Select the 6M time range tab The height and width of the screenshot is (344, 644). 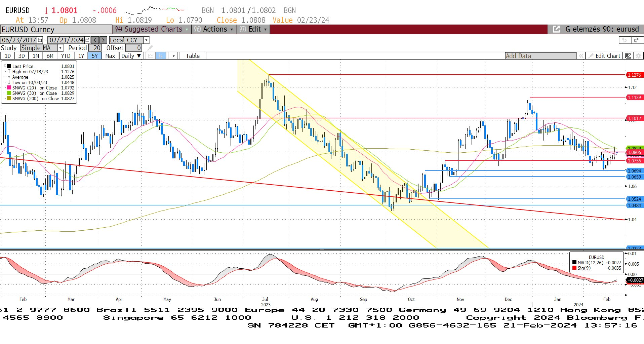point(50,56)
